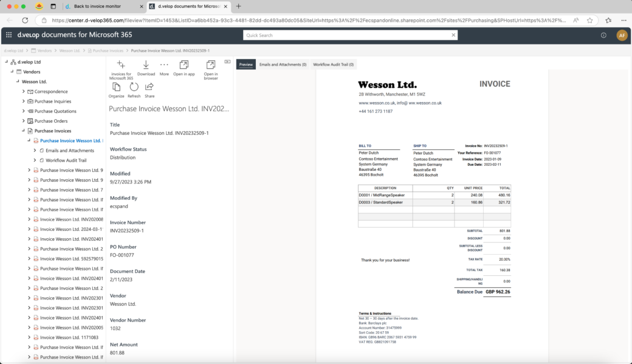
Task: Select Correspondence in the tree
Action: tap(51, 92)
